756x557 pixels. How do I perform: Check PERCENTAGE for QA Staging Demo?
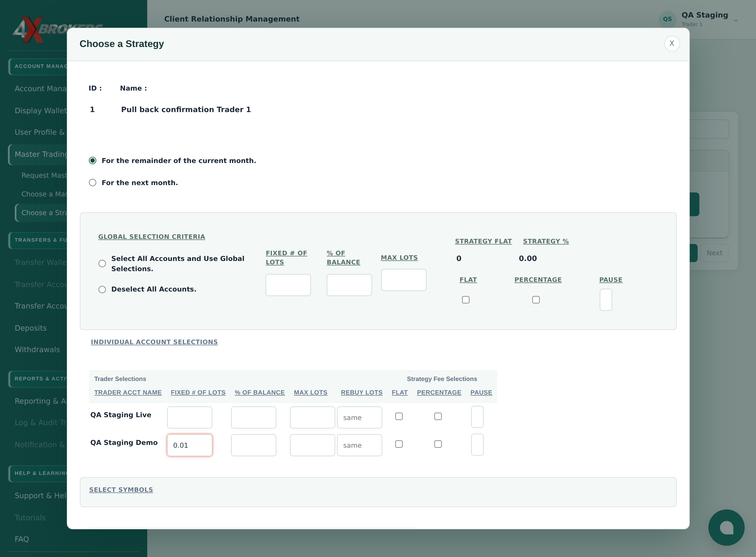pos(438,444)
